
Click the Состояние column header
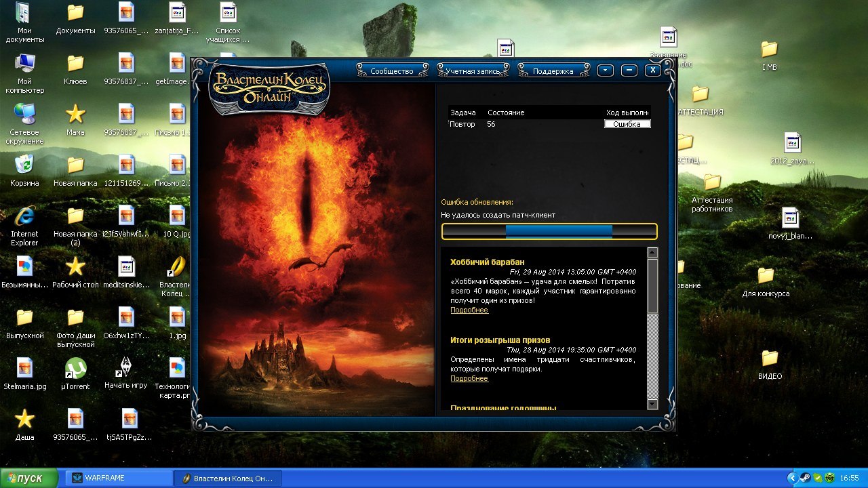coord(506,113)
